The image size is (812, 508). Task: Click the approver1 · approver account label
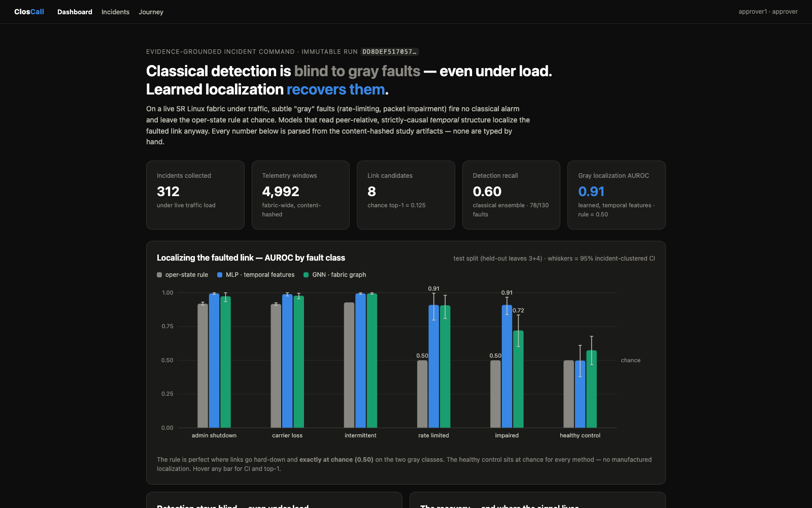tap(768, 12)
